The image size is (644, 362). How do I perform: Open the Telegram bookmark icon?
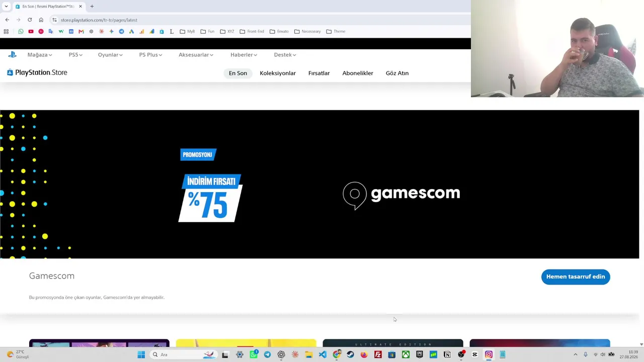pos(121,31)
